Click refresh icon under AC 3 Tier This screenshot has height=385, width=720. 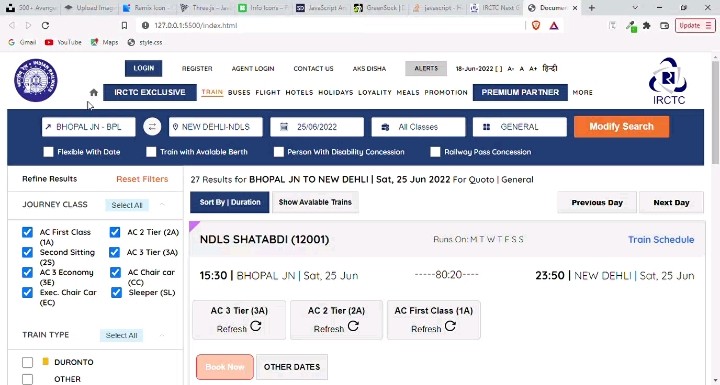point(256,326)
